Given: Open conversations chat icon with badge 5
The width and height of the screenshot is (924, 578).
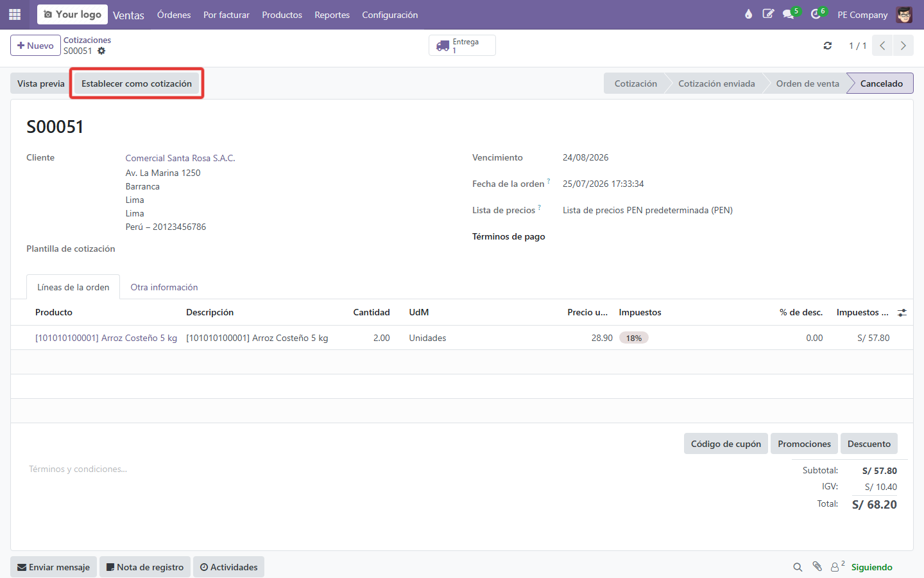Looking at the screenshot, I should coord(790,14).
